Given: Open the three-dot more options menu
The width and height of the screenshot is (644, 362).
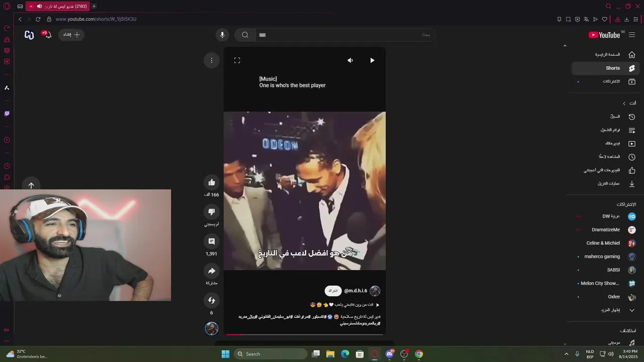Looking at the screenshot, I should pos(211,60).
